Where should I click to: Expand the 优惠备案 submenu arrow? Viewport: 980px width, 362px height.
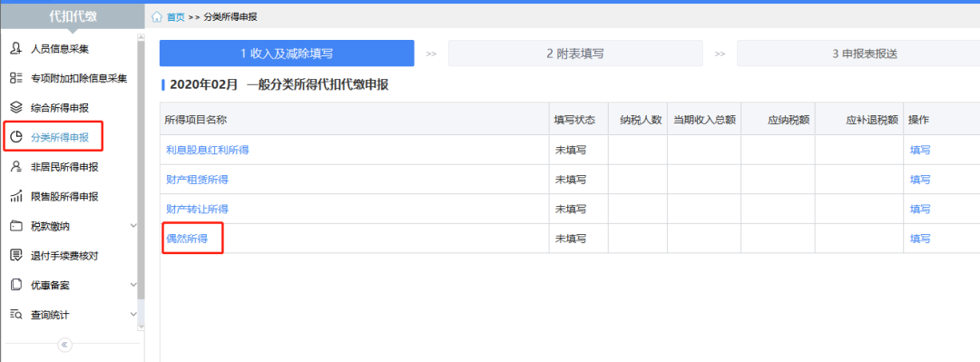132,285
